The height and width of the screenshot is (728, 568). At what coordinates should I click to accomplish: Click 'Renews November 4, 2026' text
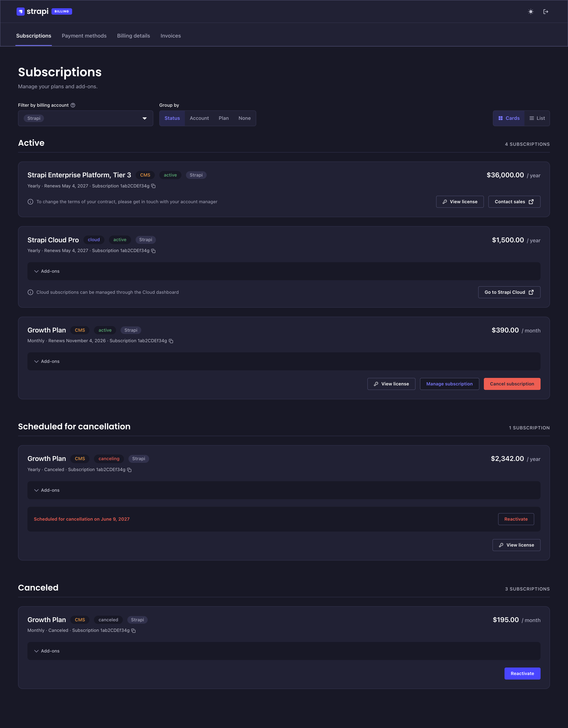77,341
